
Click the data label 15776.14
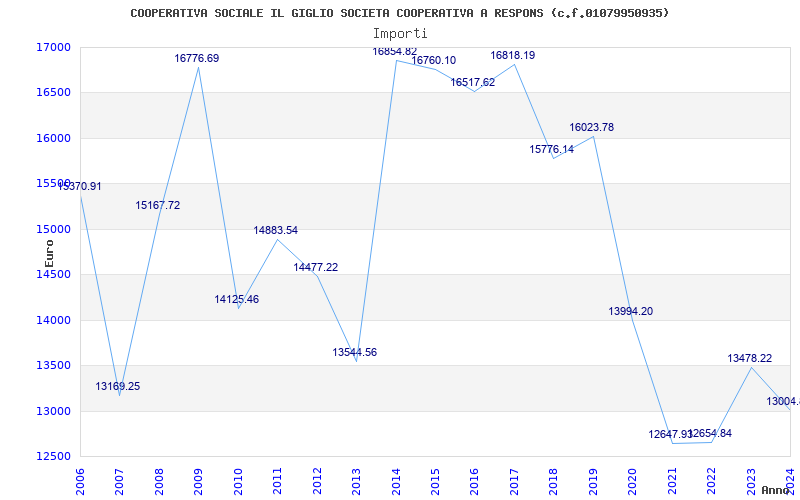(552, 149)
